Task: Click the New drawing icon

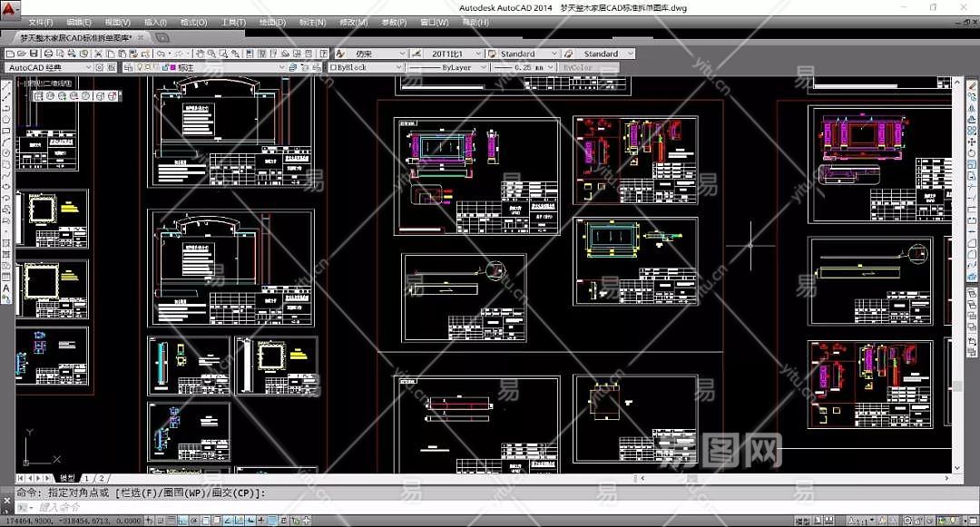Action: [10, 54]
